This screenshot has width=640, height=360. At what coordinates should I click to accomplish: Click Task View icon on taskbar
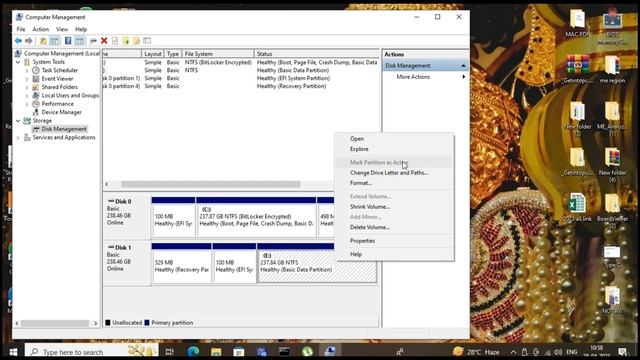170,351
